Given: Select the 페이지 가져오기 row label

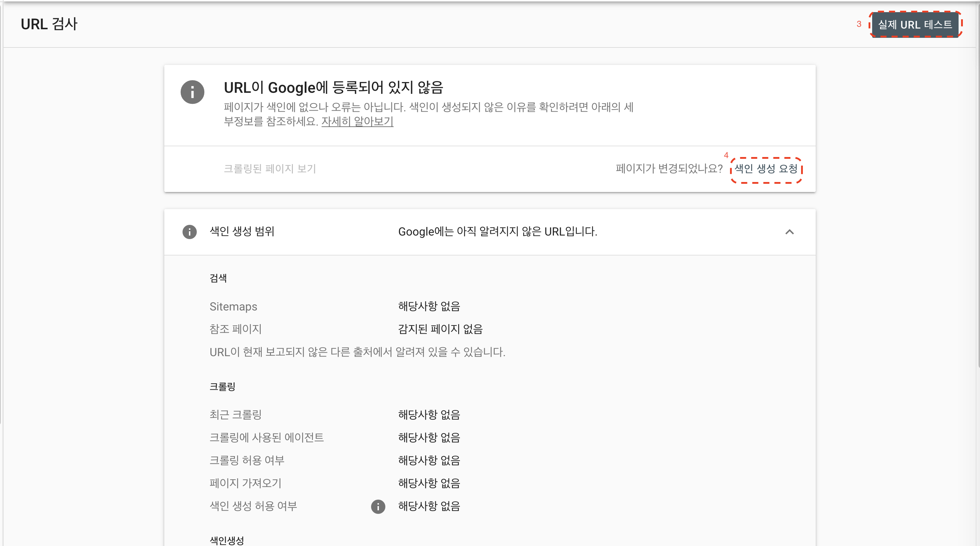Looking at the screenshot, I should click(245, 483).
